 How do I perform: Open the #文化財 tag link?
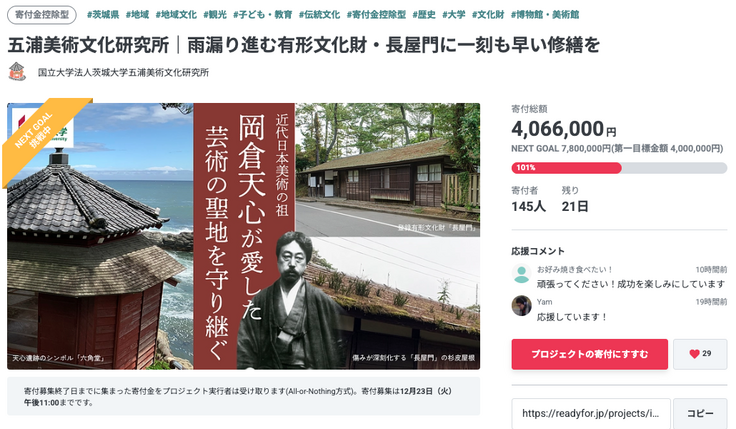click(x=488, y=15)
